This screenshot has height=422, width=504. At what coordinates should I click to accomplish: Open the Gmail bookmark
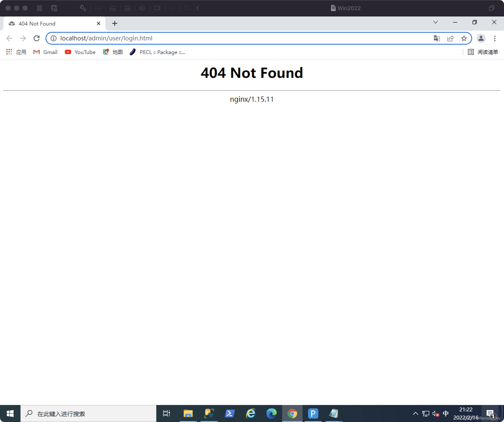tap(45, 52)
